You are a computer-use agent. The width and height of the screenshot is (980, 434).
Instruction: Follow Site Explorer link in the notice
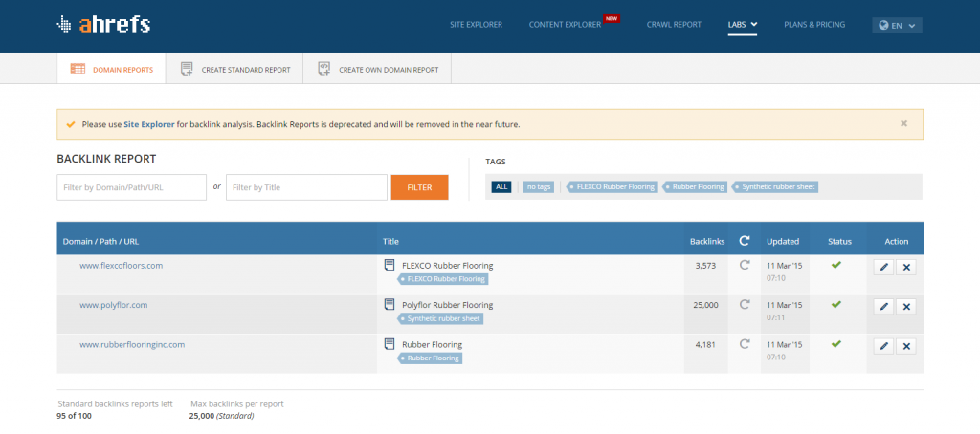(x=149, y=124)
